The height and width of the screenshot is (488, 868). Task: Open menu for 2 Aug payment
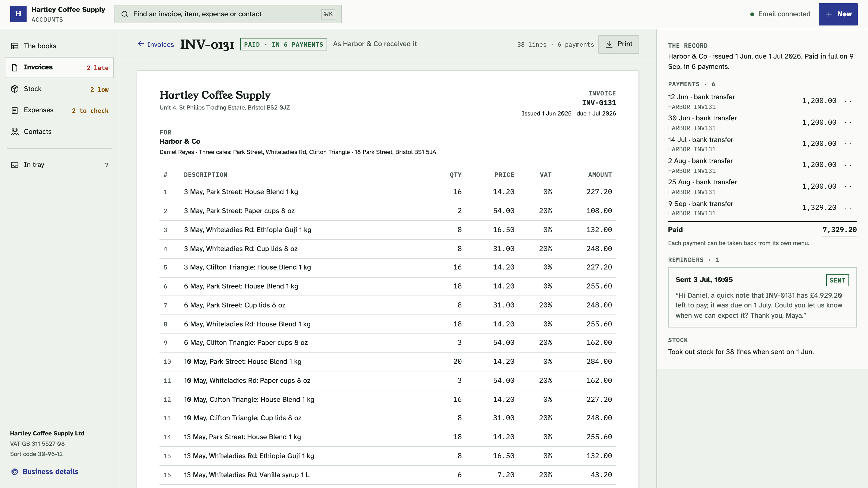(x=848, y=165)
